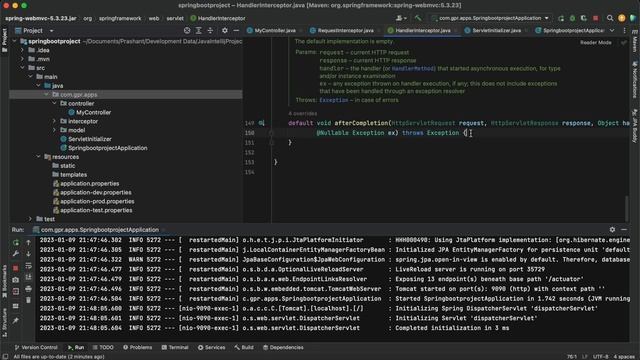Viewport: 640px width, 360px height.
Task: Select opened file locate icon in Project panel
Action: click(x=187, y=31)
